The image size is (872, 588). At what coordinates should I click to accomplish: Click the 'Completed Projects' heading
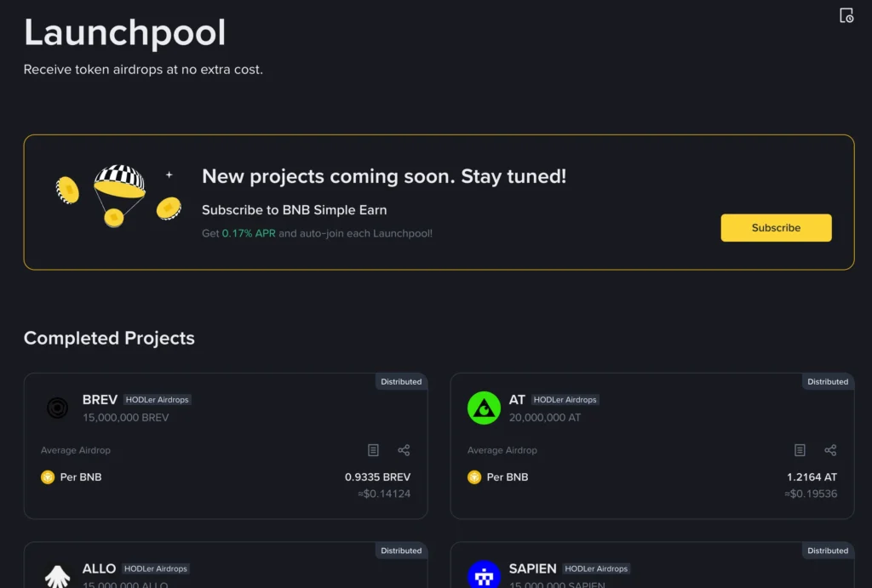pos(109,338)
